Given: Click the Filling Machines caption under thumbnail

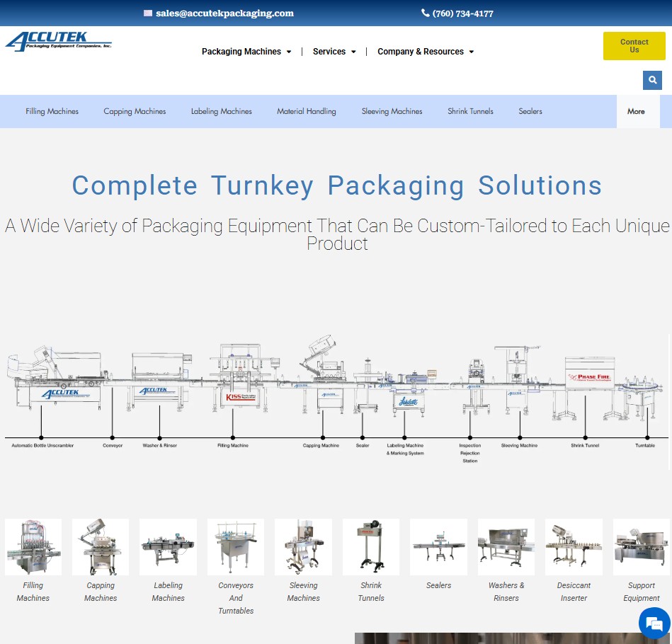Looking at the screenshot, I should point(33,592).
